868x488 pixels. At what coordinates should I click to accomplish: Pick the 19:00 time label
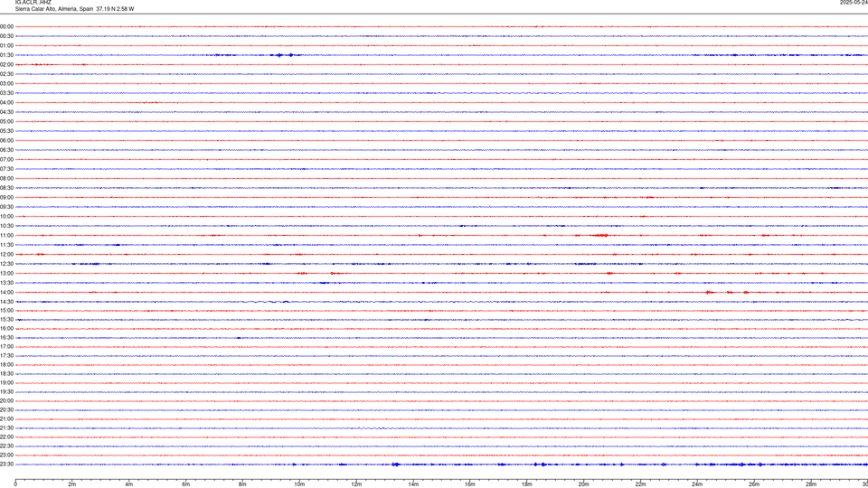(6, 383)
